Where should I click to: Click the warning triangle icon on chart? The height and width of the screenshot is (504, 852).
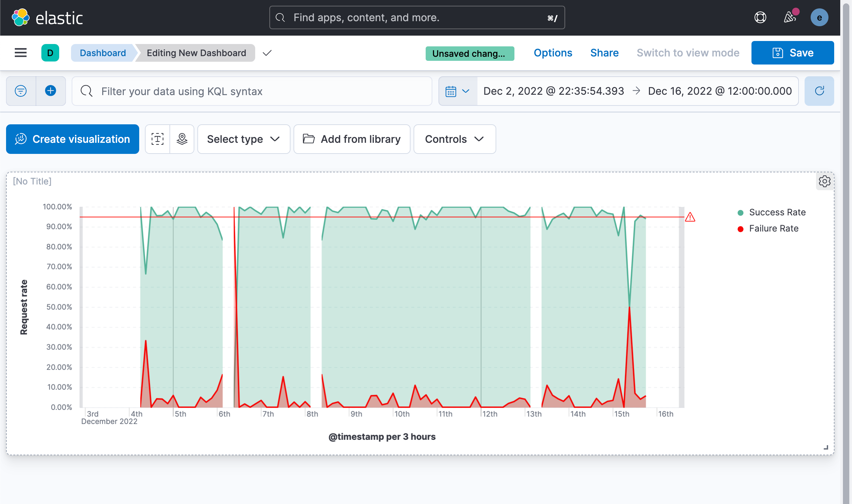coord(691,217)
